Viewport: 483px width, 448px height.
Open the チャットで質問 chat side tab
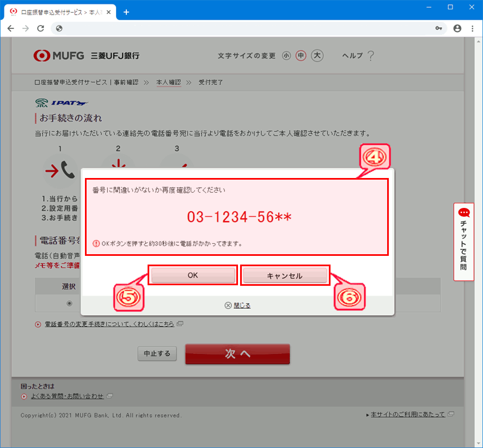(463, 242)
